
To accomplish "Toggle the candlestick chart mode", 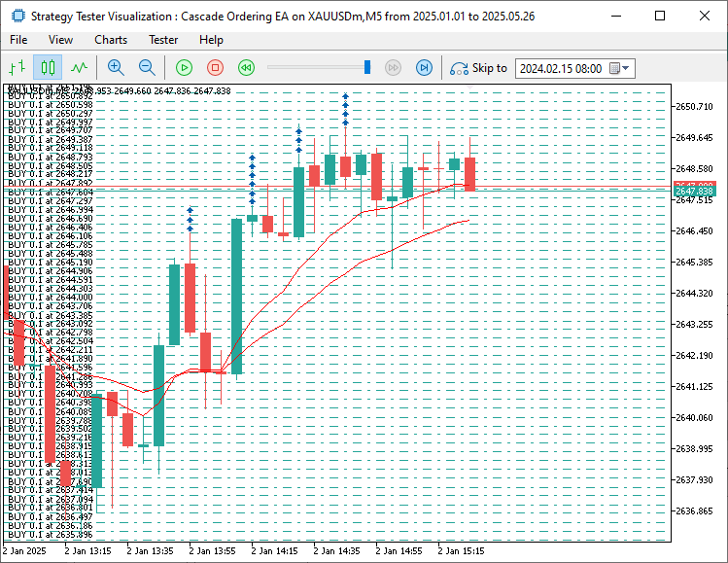I will point(48,68).
